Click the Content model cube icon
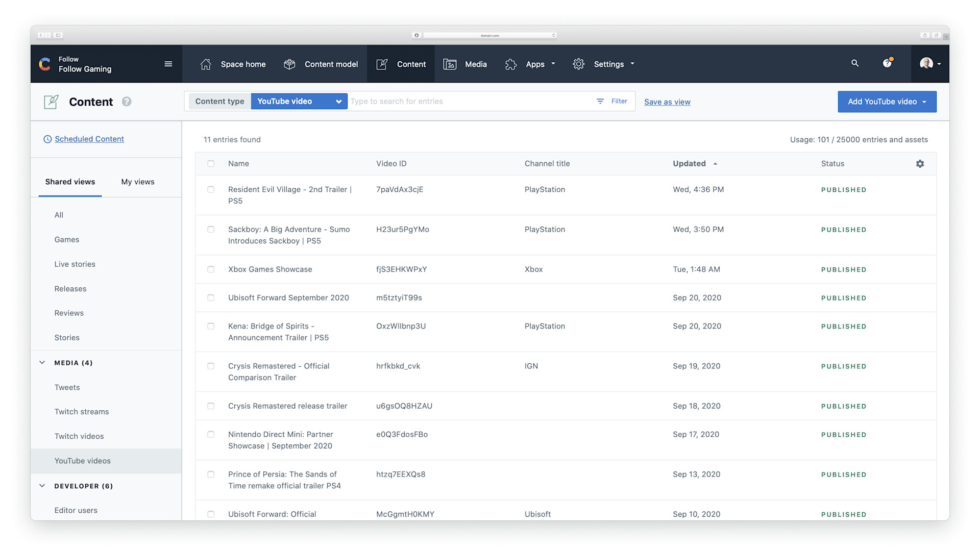 (x=289, y=64)
